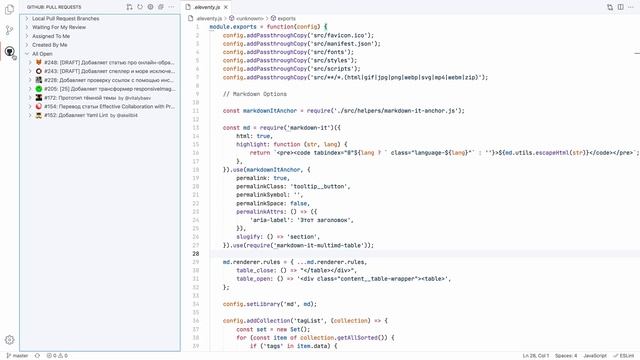Click the avatar of pull request #228
Screen dimensions: 640x360
coord(39,80)
